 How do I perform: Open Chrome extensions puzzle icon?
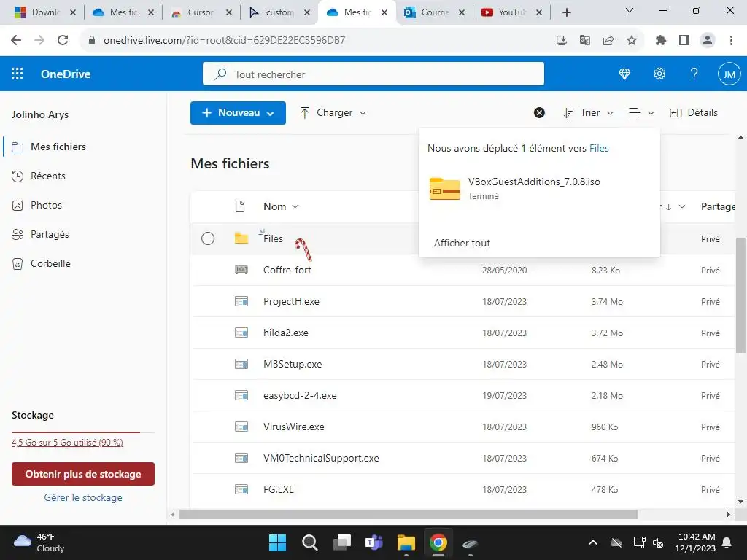click(661, 41)
